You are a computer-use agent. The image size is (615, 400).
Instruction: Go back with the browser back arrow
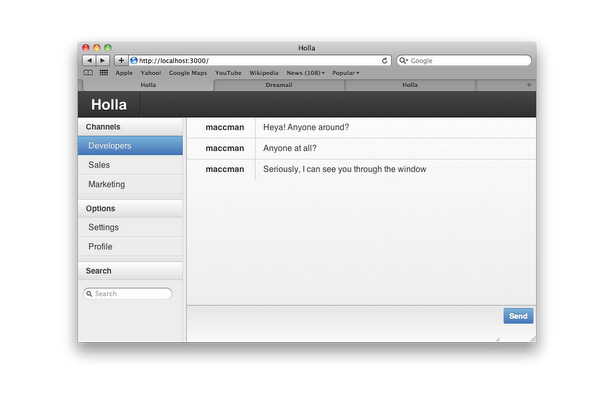(x=89, y=60)
